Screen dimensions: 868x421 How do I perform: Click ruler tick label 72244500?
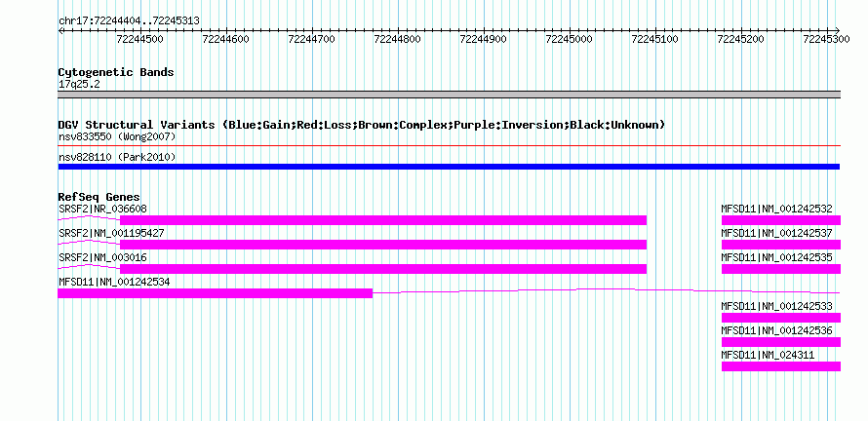tap(140, 39)
